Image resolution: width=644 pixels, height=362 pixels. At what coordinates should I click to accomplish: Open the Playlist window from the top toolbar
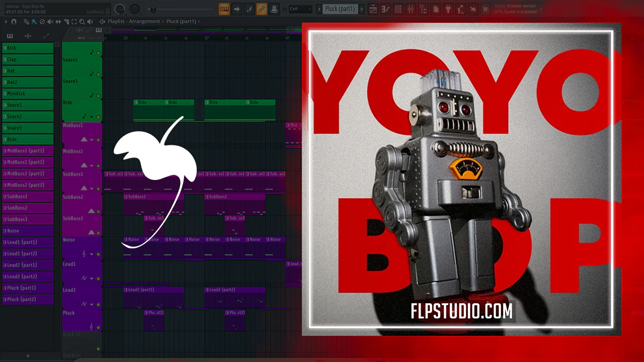click(x=373, y=9)
